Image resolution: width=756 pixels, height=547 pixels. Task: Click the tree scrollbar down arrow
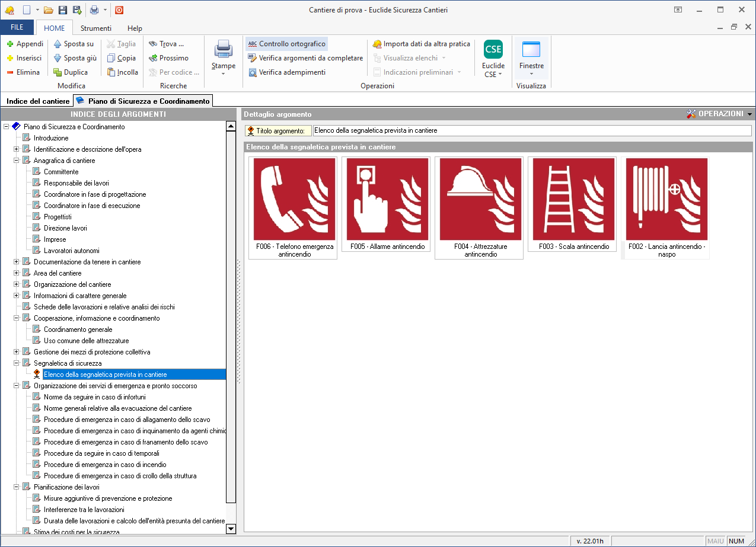[x=231, y=529]
